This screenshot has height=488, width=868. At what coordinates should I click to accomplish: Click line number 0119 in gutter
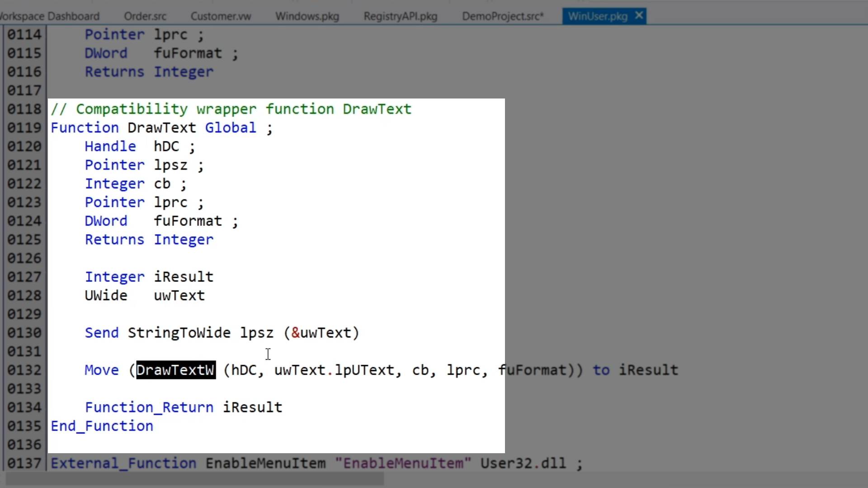24,128
